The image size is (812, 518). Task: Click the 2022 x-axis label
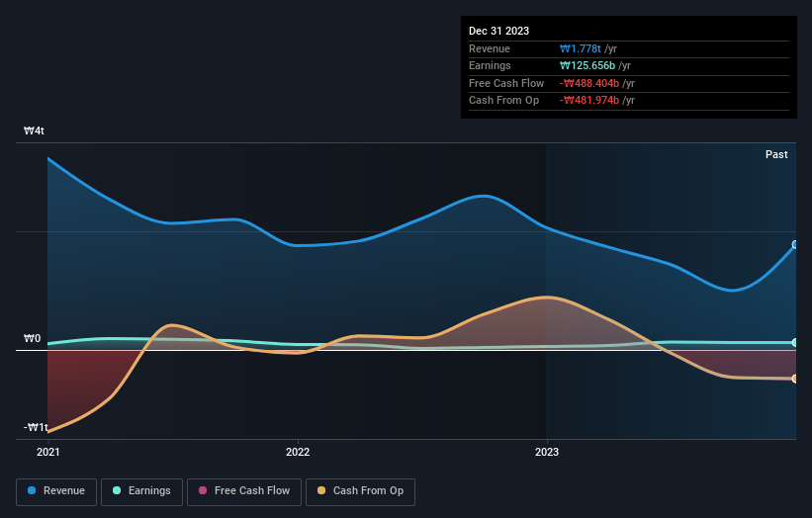298,453
